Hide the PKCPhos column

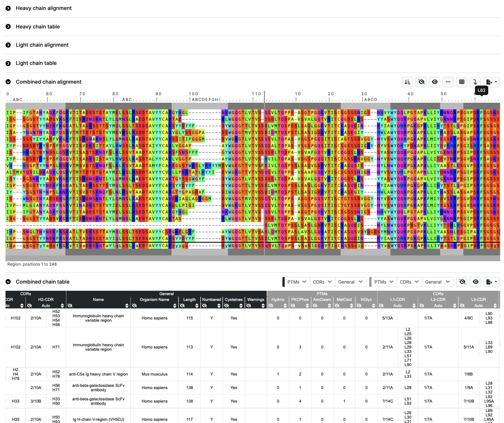point(293,306)
